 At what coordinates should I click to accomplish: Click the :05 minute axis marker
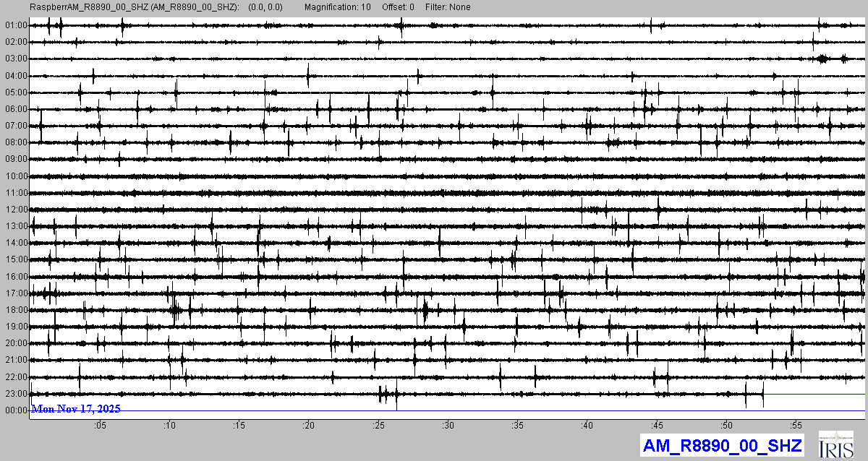point(100,426)
